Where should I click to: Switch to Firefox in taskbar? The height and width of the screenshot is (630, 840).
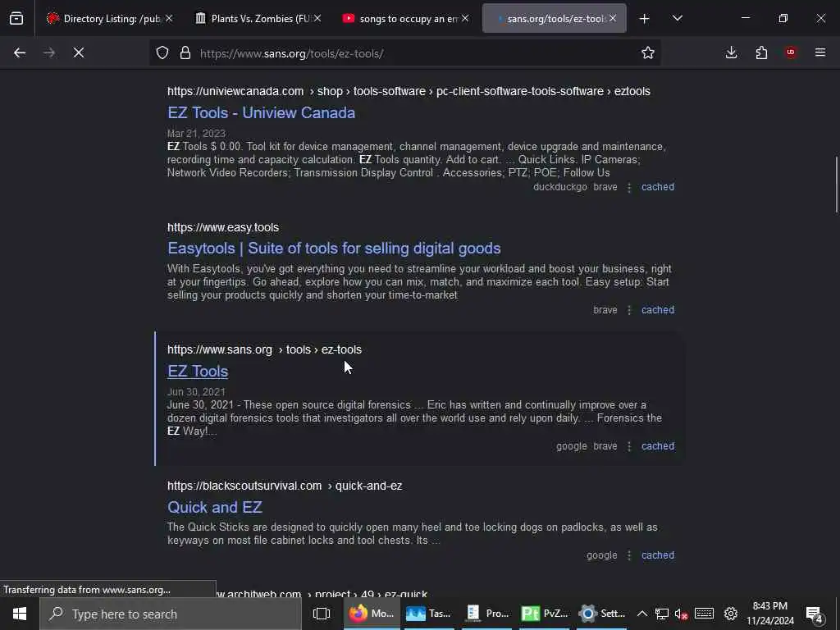(372, 614)
